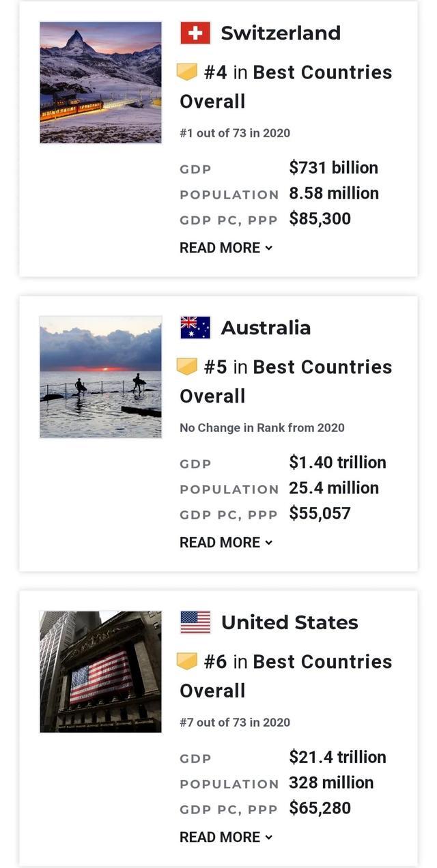The height and width of the screenshot is (868, 437).
Task: Open the United States country title link
Action: (290, 622)
